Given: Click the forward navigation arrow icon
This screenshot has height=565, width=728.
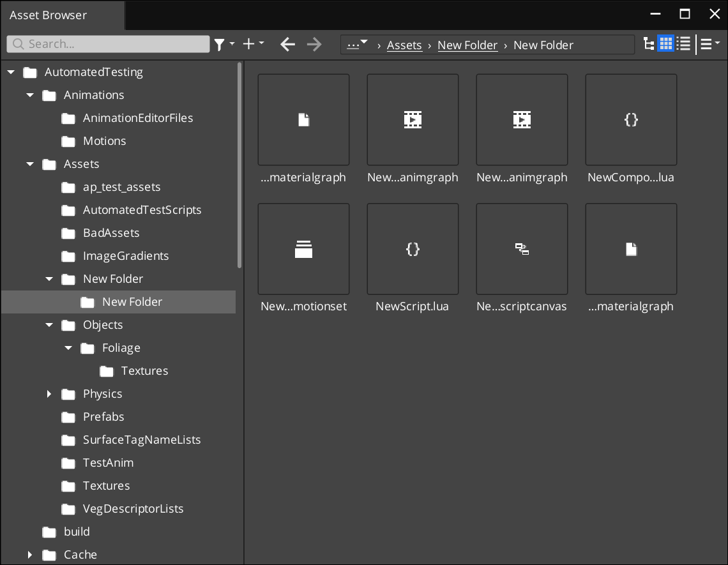Looking at the screenshot, I should 314,44.
